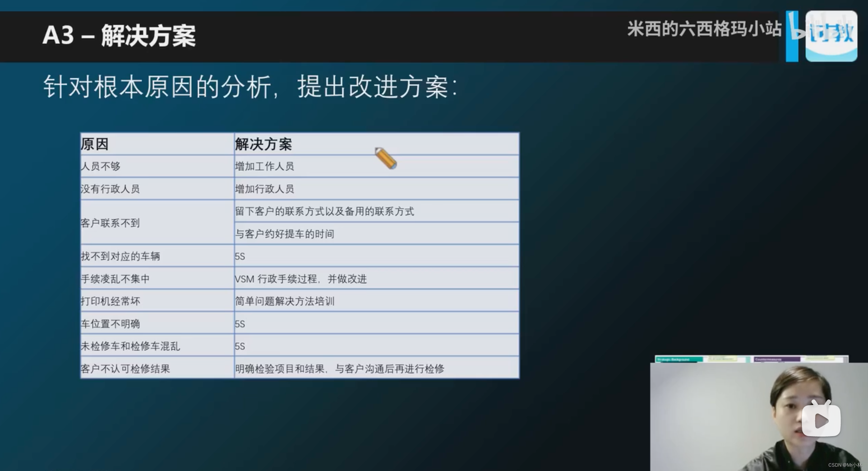Click the 解决方案 column header
The height and width of the screenshot is (471, 868).
tap(263, 144)
